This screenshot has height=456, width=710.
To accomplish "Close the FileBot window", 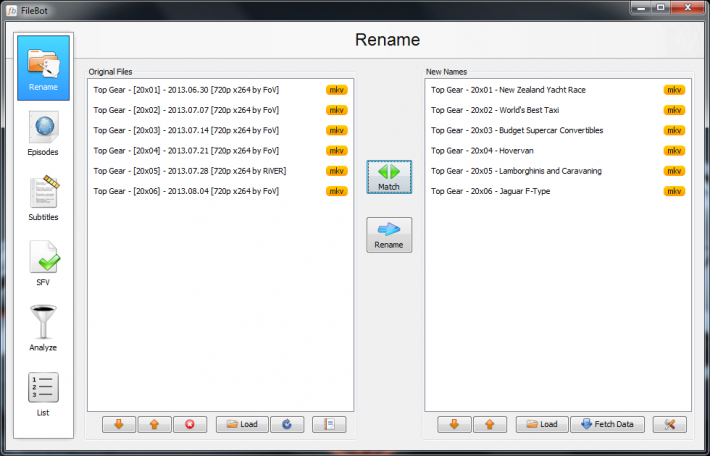I will [x=687, y=7].
